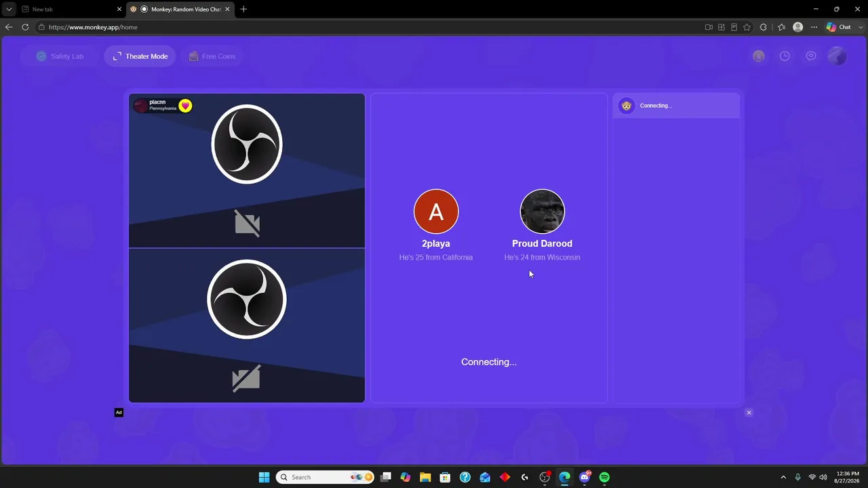Close the New tab browser tab
The image size is (868, 488).
(119, 9)
